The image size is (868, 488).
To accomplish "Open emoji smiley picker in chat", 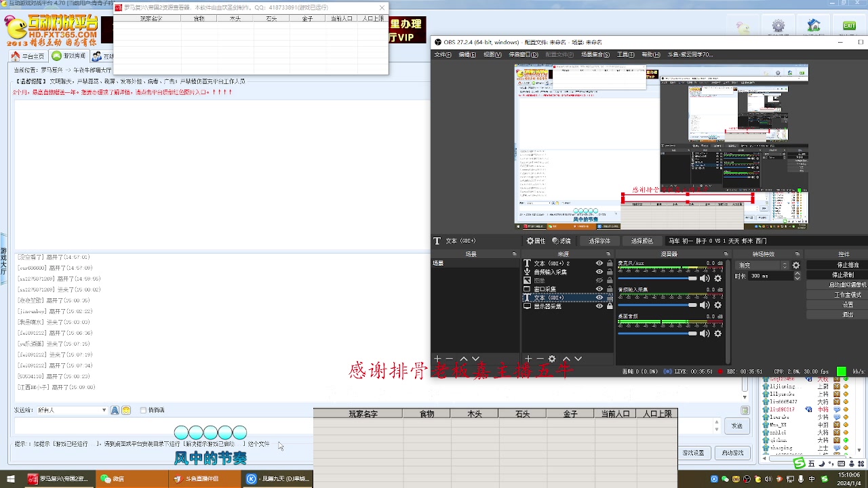I will (126, 410).
